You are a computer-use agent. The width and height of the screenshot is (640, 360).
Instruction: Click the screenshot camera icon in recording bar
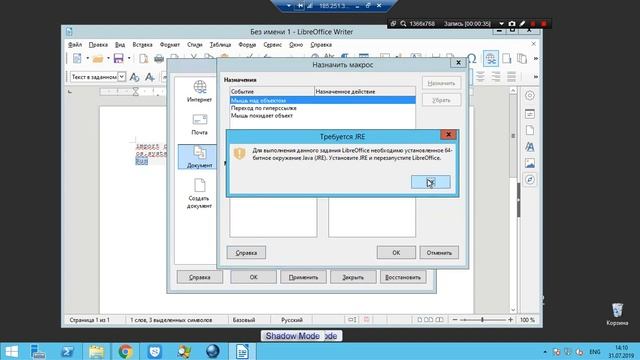pyautogui.click(x=512, y=24)
